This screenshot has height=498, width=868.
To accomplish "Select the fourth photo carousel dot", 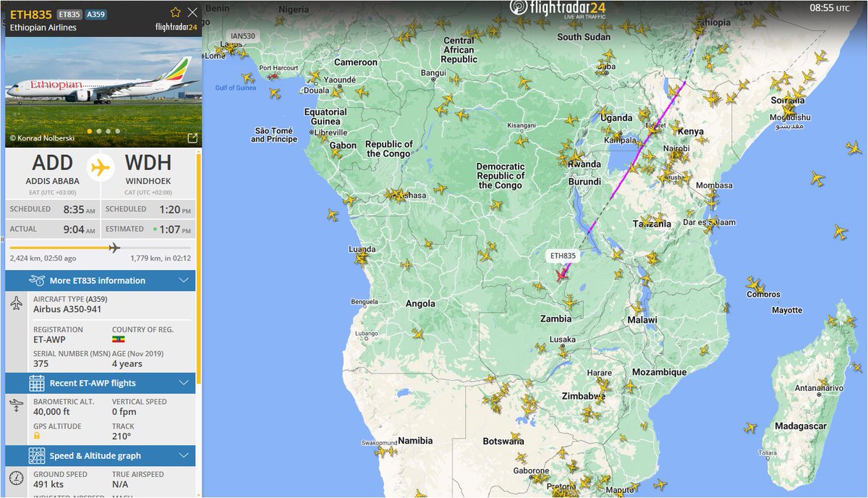I will pyautogui.click(x=118, y=132).
